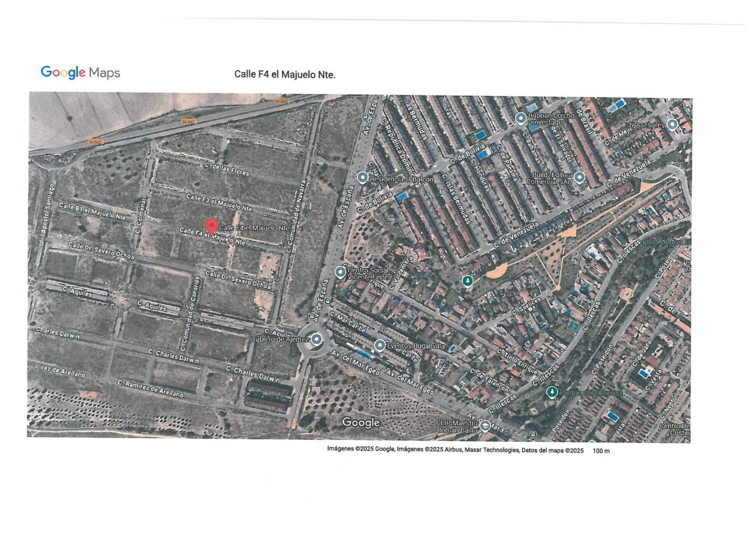The height and width of the screenshot is (560, 747).
Task: Select the Calle F4 el Majuelo Nte. title
Action: pos(285,74)
